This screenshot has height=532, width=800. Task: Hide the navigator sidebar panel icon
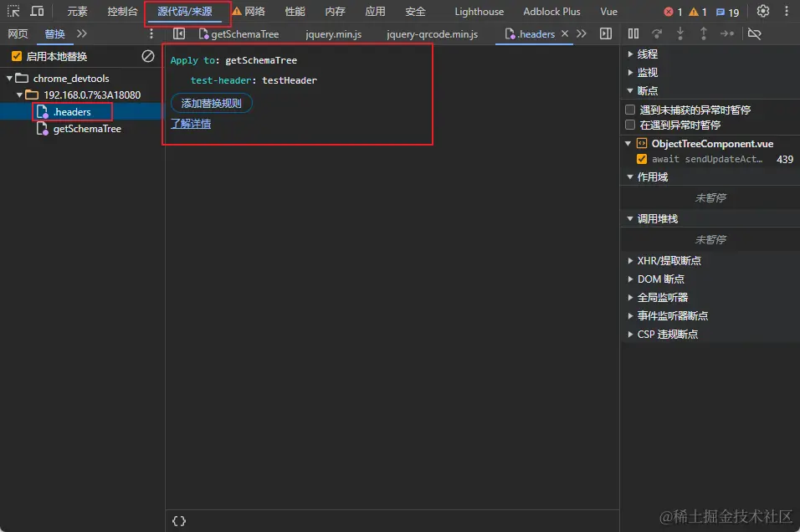tap(178, 33)
